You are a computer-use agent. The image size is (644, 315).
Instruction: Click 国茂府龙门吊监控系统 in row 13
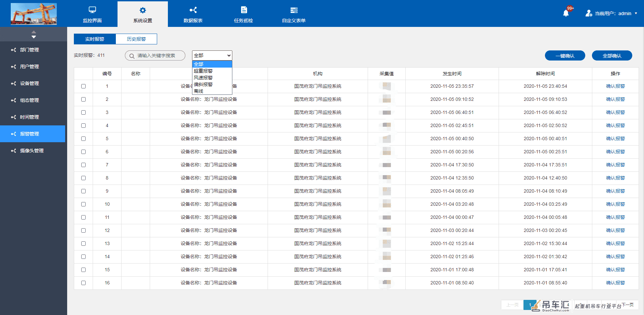tap(318, 243)
